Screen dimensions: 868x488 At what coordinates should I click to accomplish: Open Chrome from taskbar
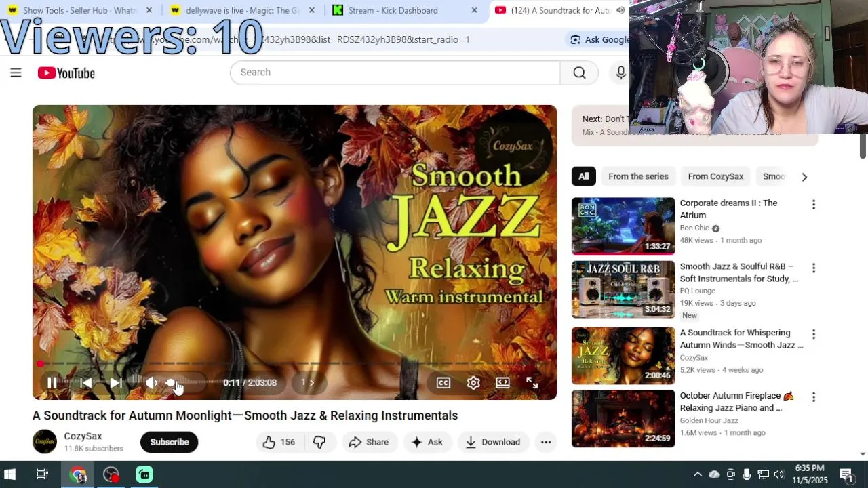pos(79,474)
